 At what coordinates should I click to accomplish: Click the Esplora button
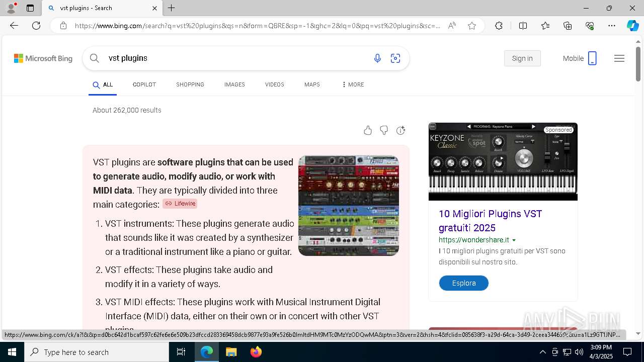[464, 283]
